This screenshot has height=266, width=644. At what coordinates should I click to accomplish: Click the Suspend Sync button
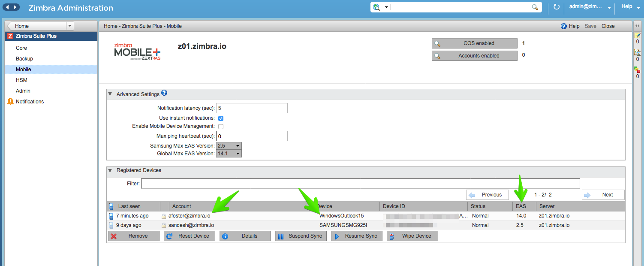click(301, 236)
